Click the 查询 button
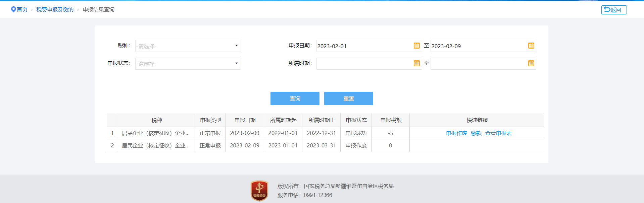 [295, 98]
